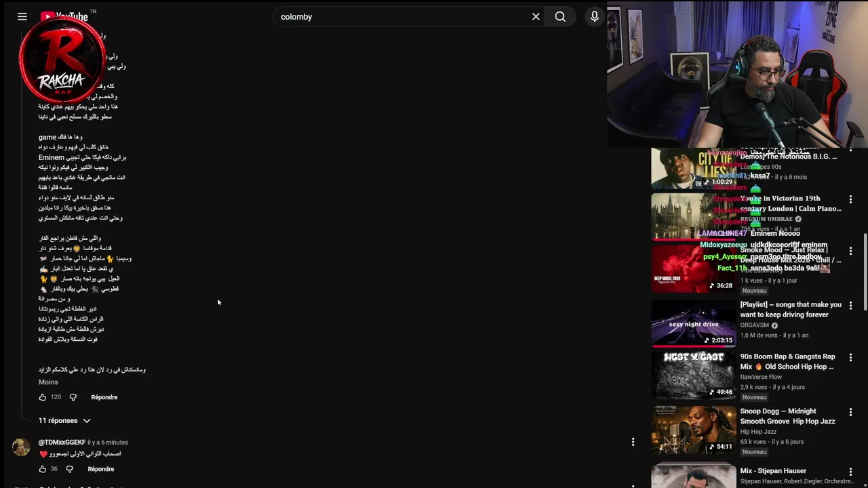The height and width of the screenshot is (488, 868).
Task: Visit the RawVerse Flow channel
Action: click(761, 377)
